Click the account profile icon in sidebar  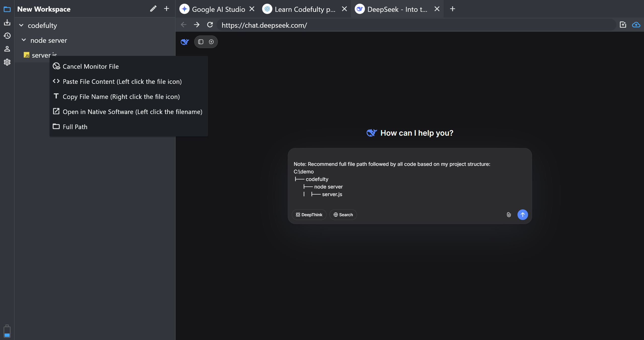coord(7,49)
